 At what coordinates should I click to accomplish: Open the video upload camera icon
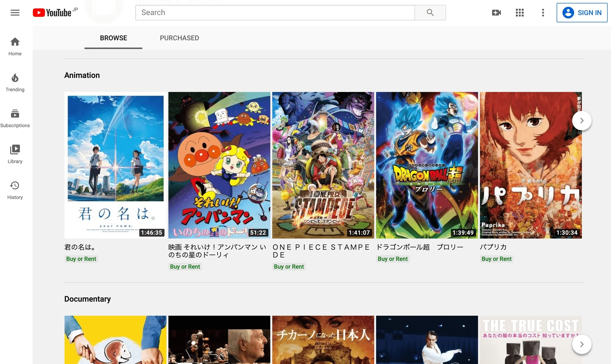[x=496, y=13]
